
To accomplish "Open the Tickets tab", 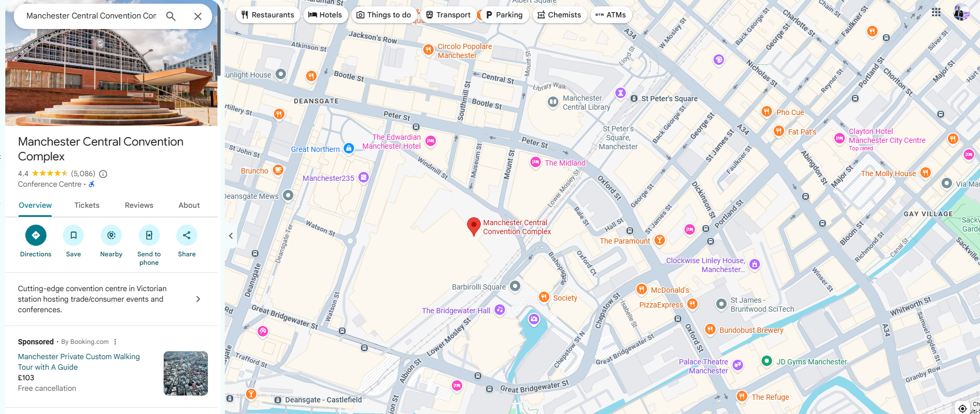I will tap(87, 205).
